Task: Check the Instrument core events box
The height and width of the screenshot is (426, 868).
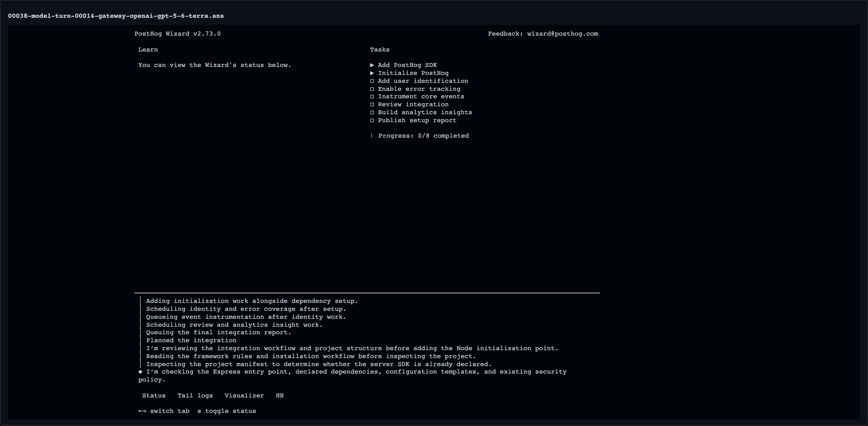Action: pos(372,96)
